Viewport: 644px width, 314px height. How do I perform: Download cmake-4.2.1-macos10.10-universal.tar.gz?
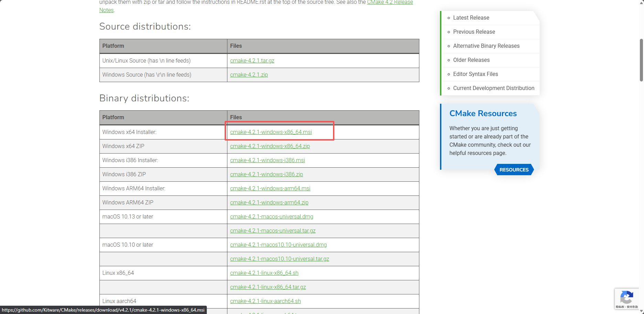(x=280, y=259)
